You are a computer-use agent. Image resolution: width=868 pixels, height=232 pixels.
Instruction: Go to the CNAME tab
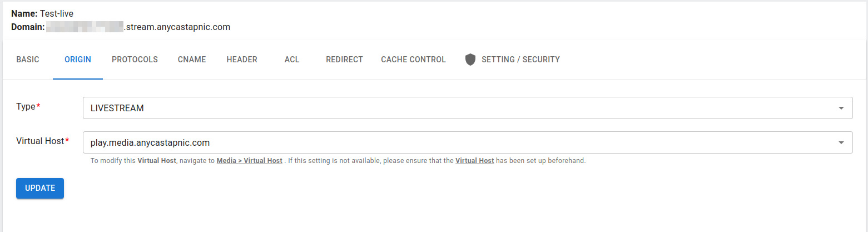click(x=192, y=60)
